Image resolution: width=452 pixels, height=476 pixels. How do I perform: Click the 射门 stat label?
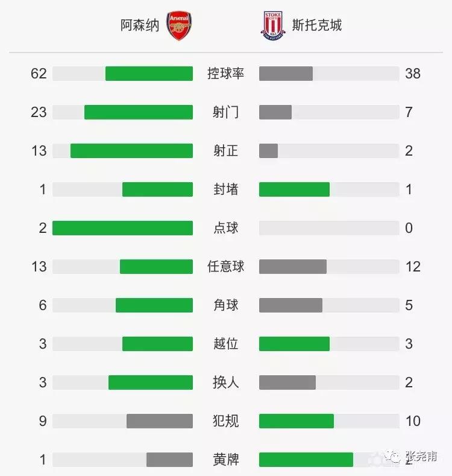click(x=226, y=112)
